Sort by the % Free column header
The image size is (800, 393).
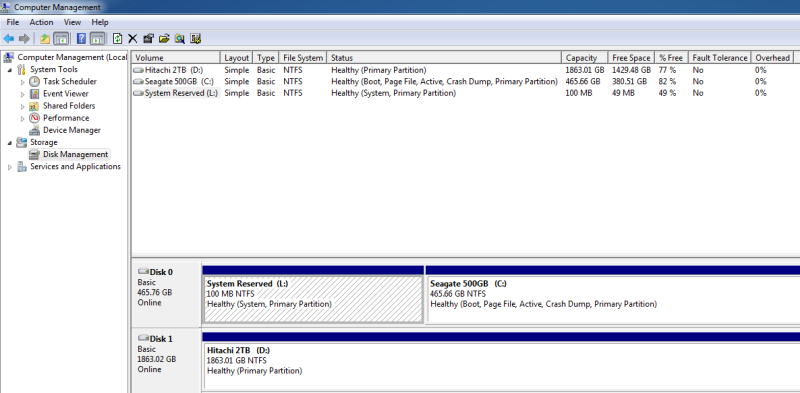[671, 58]
